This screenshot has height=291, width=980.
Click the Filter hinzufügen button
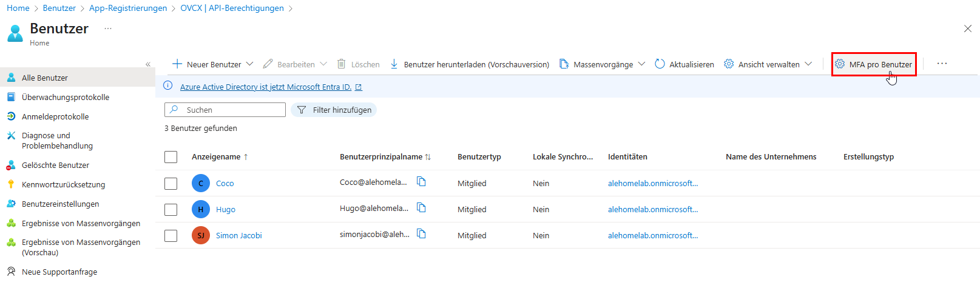click(334, 110)
